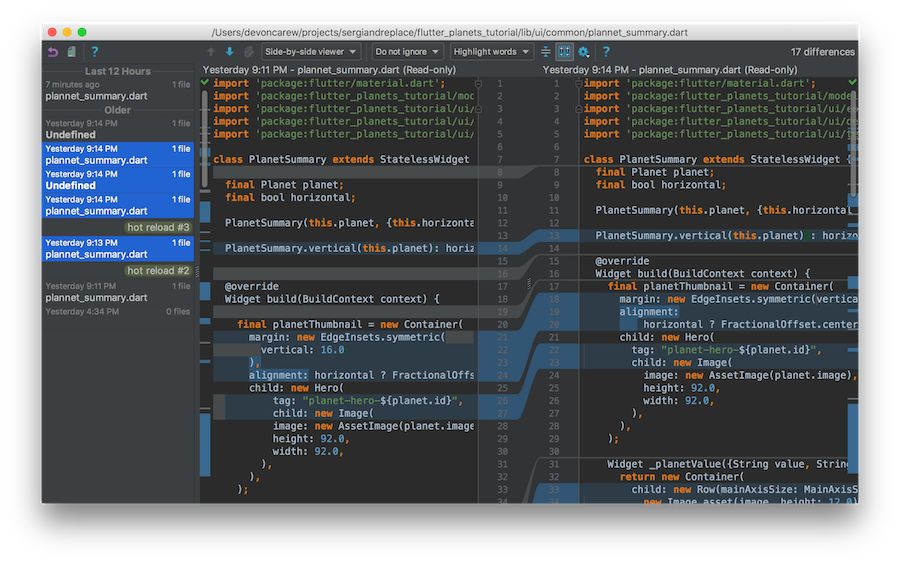Click the '17 differences' counter text

(x=823, y=52)
